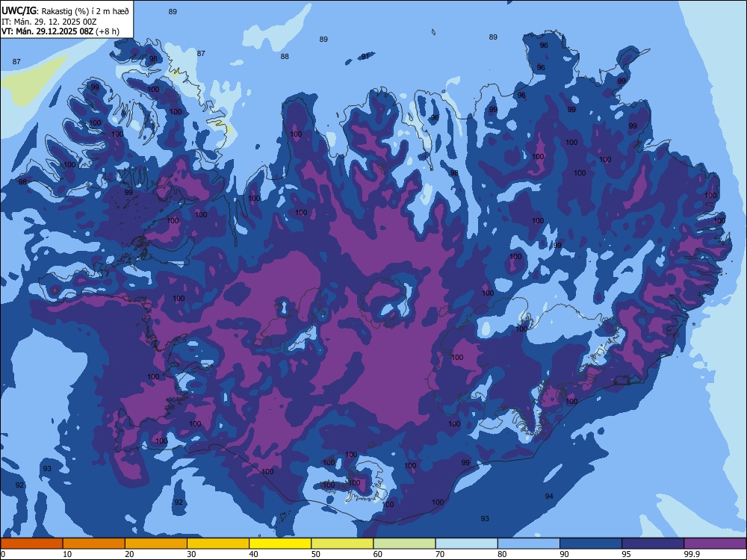Click the amber 20–30 legend swatch

pos(156,544)
